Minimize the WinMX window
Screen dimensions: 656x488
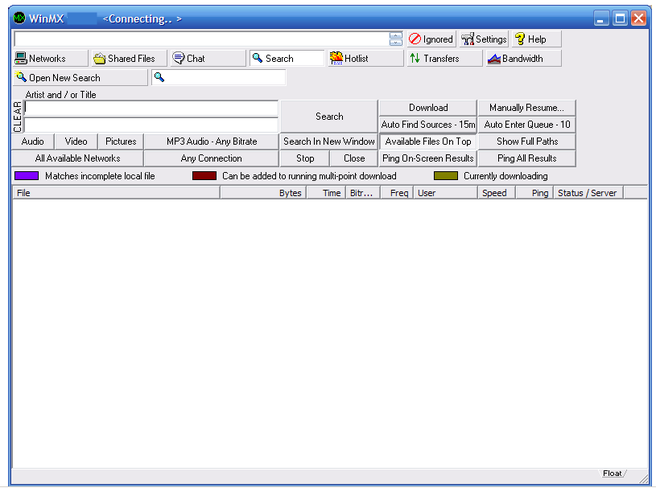[x=601, y=18]
